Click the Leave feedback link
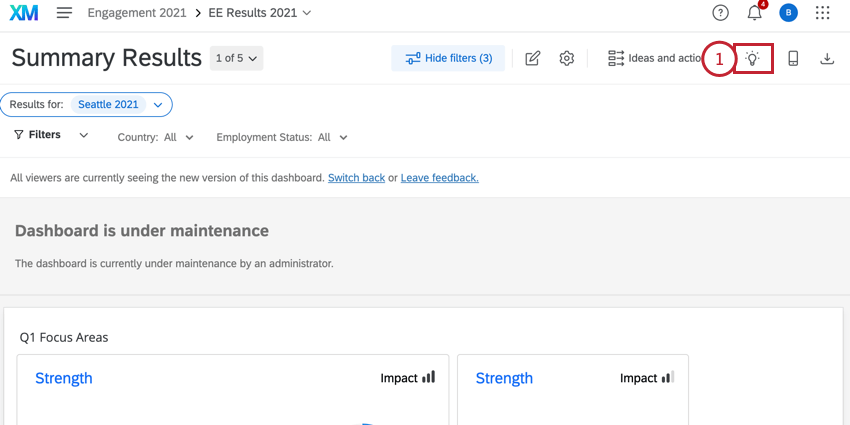 click(x=439, y=178)
